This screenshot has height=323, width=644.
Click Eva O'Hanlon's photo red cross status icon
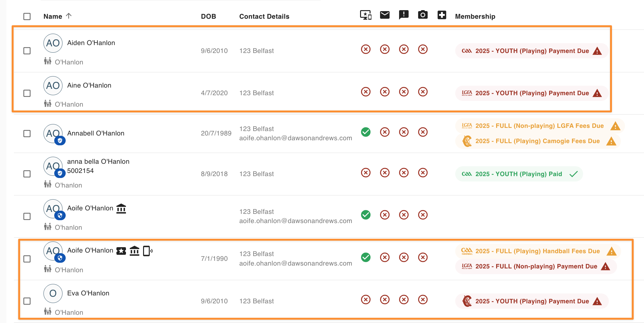[x=423, y=300]
